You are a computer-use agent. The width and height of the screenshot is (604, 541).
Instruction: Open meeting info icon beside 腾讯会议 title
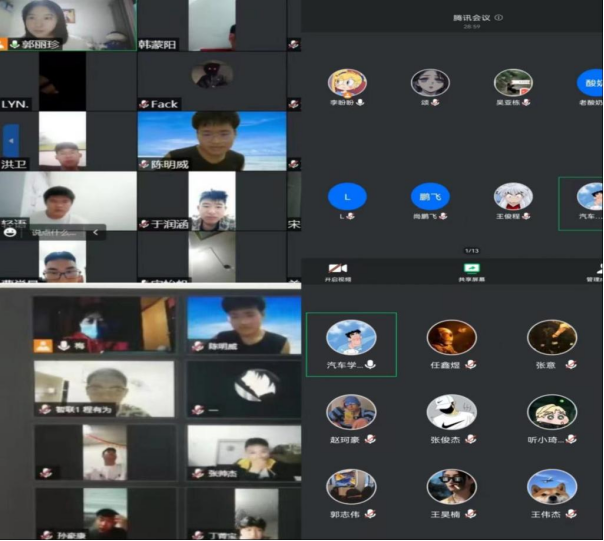point(498,17)
